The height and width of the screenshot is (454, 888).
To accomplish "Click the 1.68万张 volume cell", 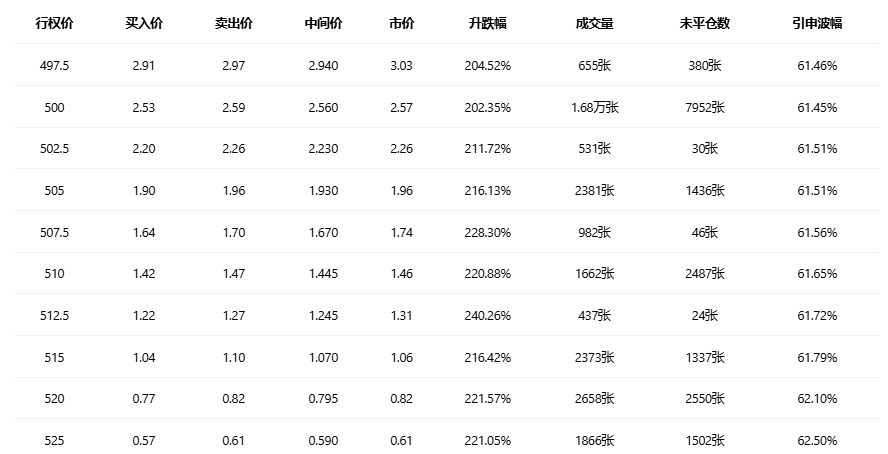I will (x=595, y=107).
